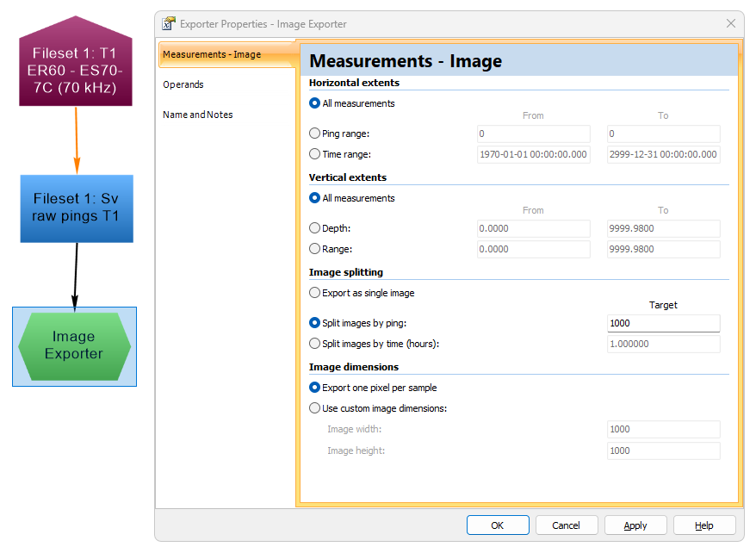Select the green Image Exporter node

(74, 345)
